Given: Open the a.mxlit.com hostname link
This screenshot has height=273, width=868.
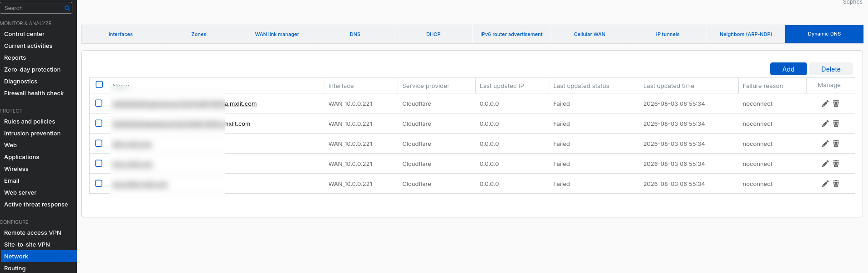Looking at the screenshot, I should [241, 103].
